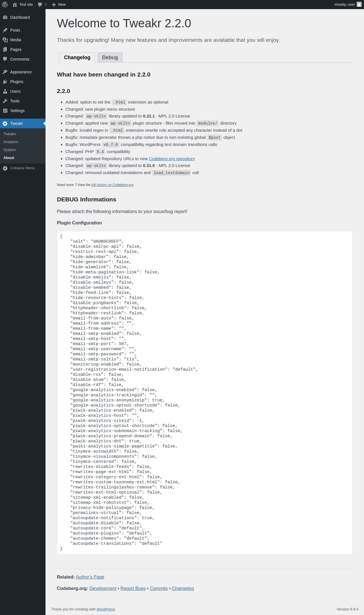Click the Posts pushpin icon
Image resolution: width=364 pixels, height=615 pixels.
5,30
